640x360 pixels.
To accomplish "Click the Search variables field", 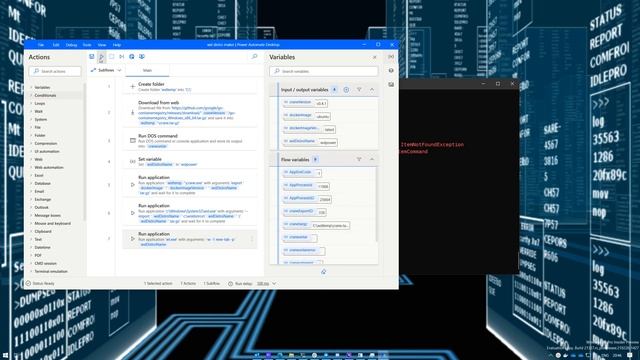I will 324,71.
